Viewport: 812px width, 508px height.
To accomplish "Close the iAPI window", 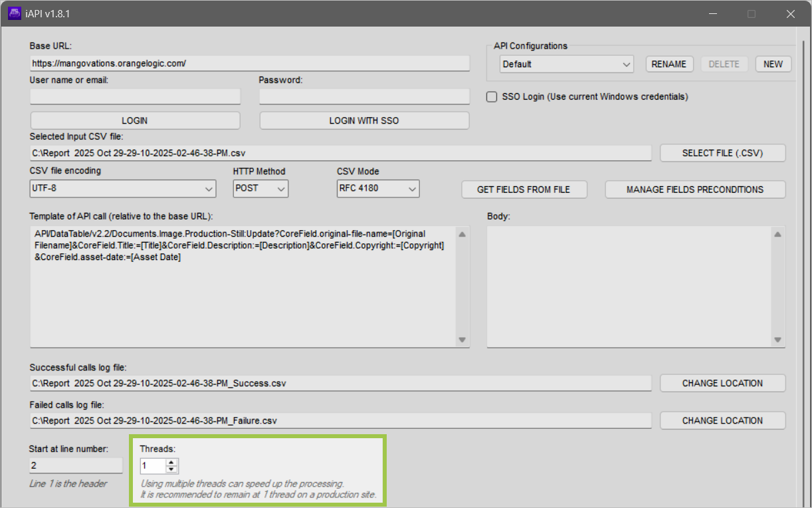I will (790, 13).
